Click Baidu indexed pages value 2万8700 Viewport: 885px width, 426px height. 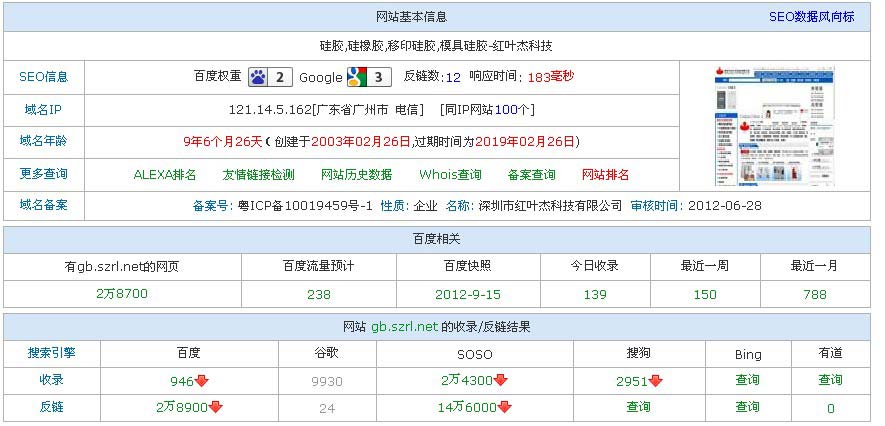click(x=122, y=294)
